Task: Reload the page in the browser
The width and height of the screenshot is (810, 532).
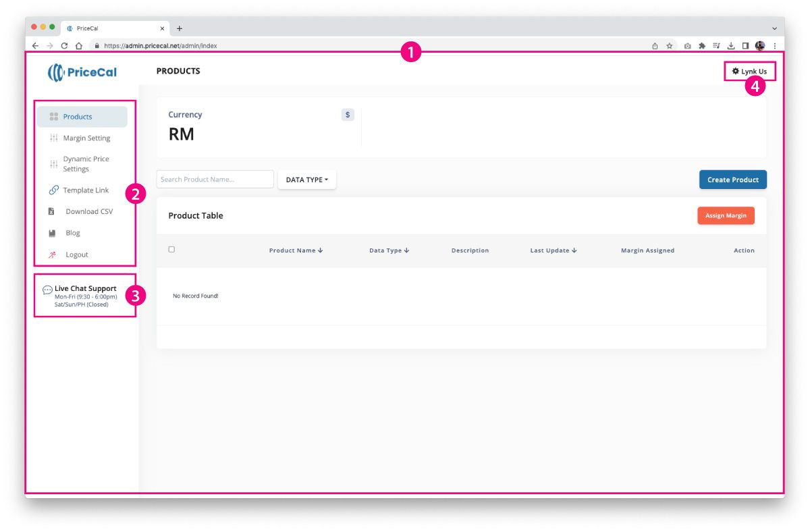Action: coord(65,46)
